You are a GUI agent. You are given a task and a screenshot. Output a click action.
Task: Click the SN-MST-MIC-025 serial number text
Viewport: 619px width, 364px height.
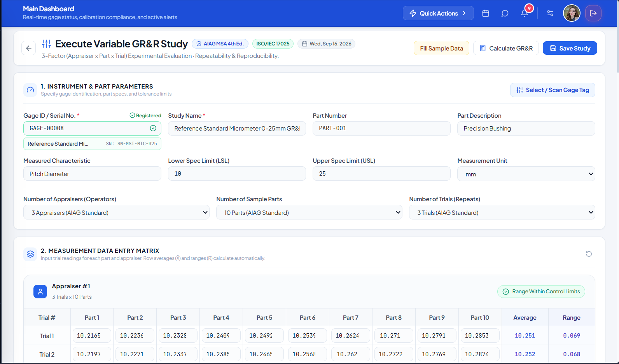[x=131, y=144]
